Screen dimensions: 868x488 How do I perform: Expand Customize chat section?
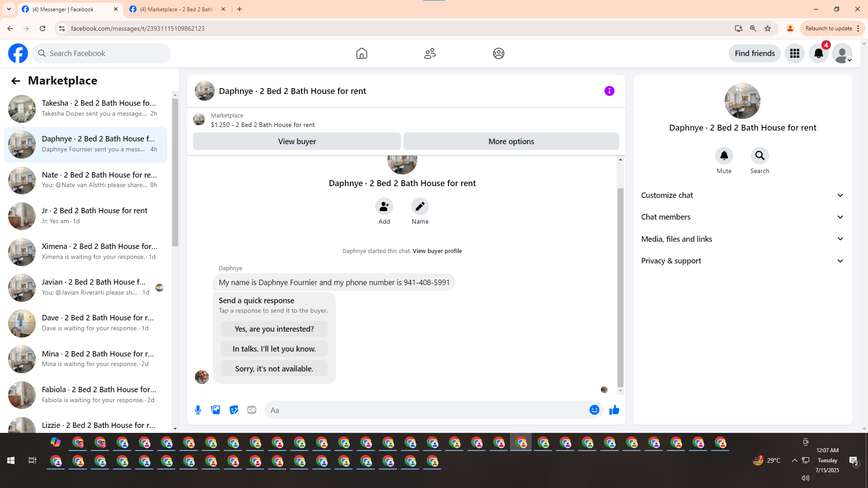pos(742,195)
